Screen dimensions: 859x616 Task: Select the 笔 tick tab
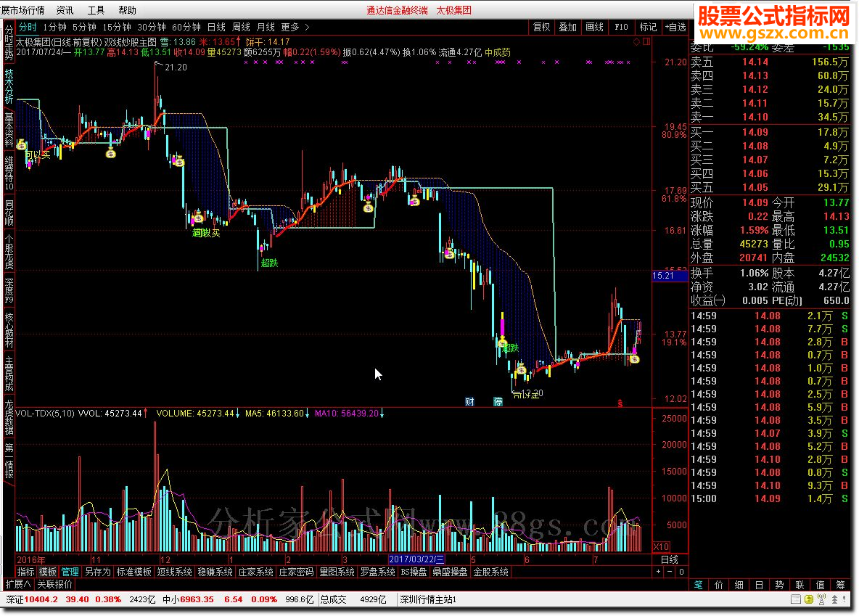coord(699,585)
